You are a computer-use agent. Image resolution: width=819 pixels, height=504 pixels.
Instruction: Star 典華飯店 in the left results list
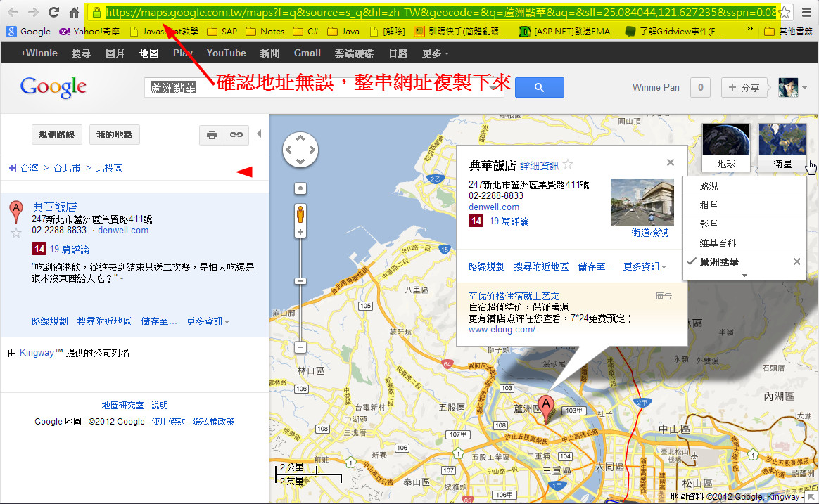(x=16, y=233)
